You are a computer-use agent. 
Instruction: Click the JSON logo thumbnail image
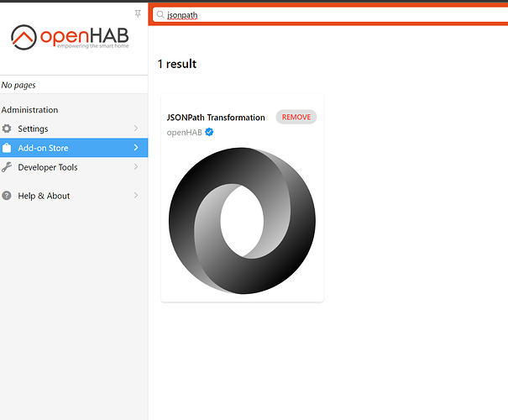[242, 221]
